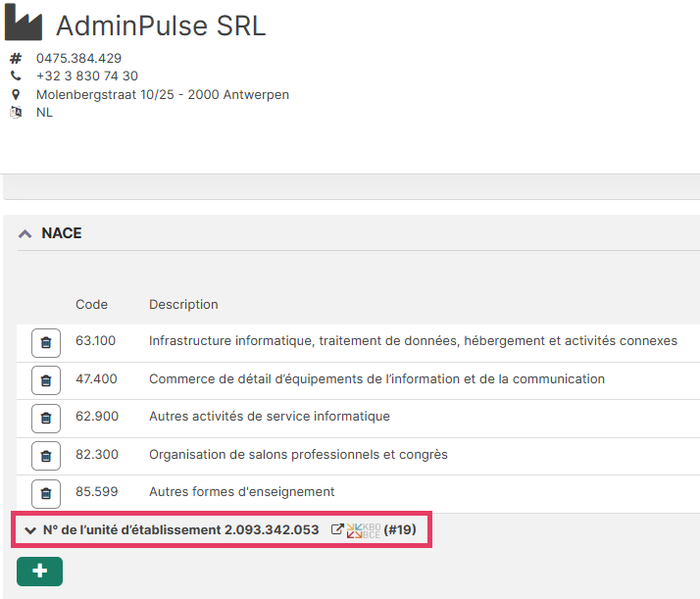Click the hash icon beside enterprise number

pyautogui.click(x=16, y=58)
